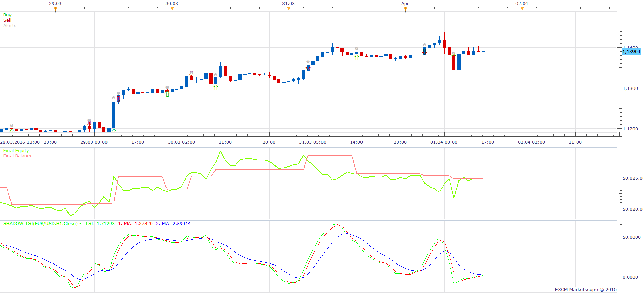Click the 28.03.2016 13:00 time label
This screenshot has height=293, width=644.
point(20,142)
